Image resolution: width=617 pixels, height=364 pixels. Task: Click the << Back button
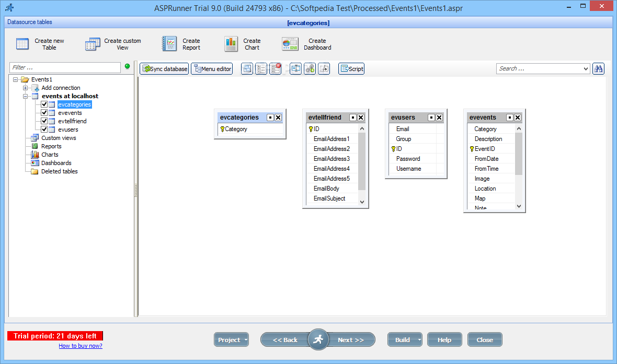click(285, 339)
